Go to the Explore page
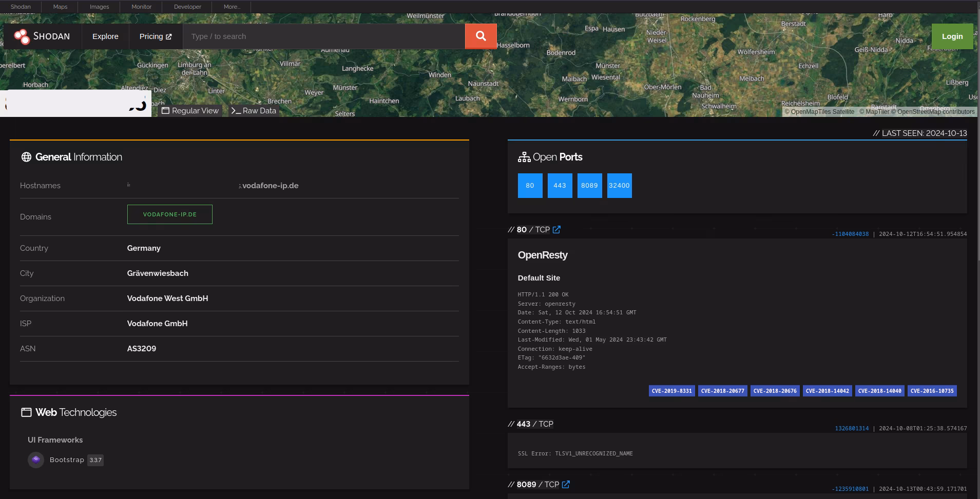The height and width of the screenshot is (499, 980). [105, 36]
